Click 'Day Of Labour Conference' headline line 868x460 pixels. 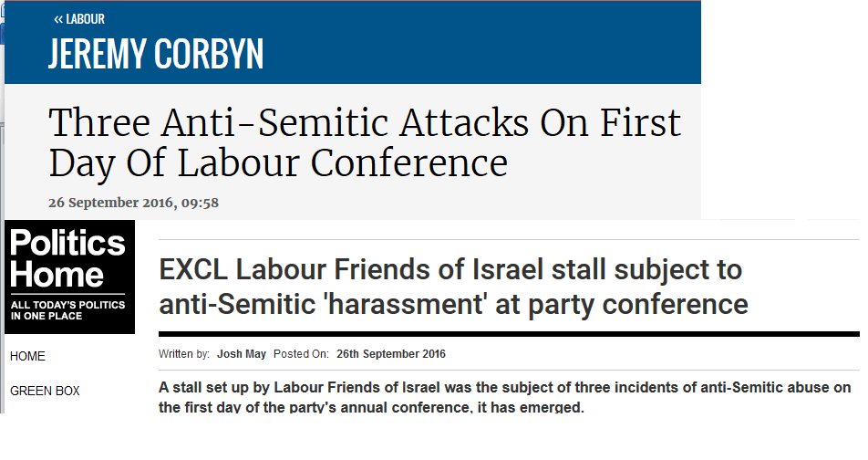click(278, 163)
